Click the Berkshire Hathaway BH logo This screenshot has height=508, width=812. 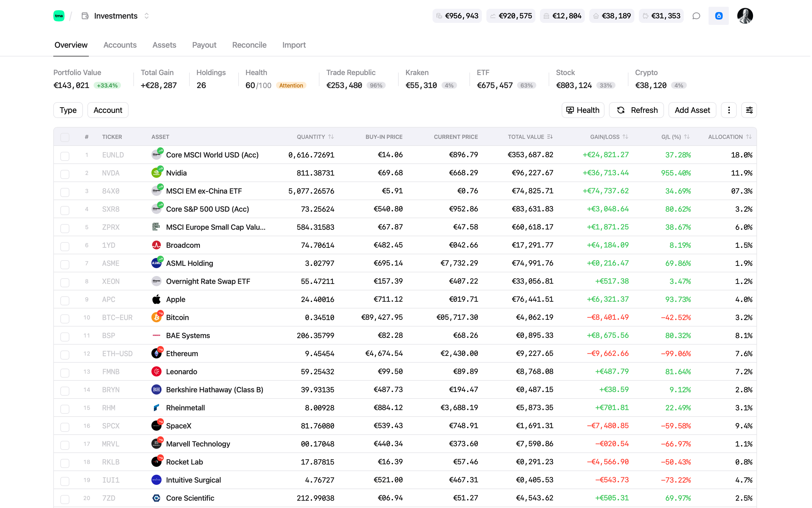click(156, 390)
